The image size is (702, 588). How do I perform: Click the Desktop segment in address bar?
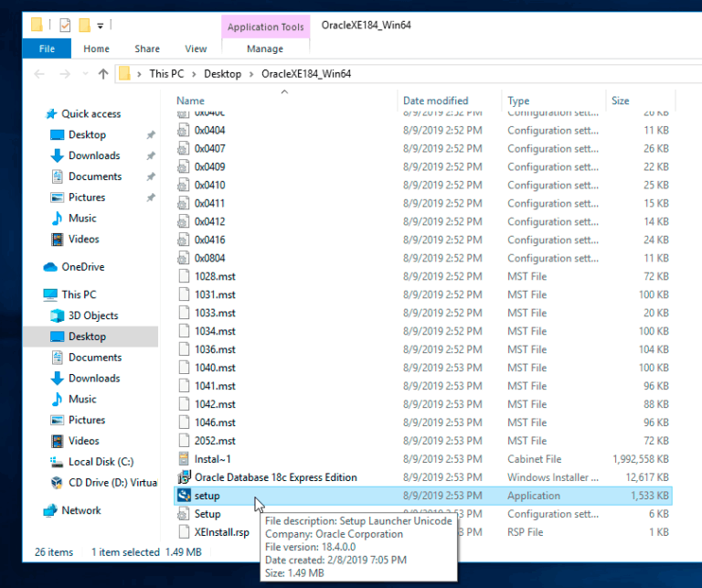[x=222, y=74]
